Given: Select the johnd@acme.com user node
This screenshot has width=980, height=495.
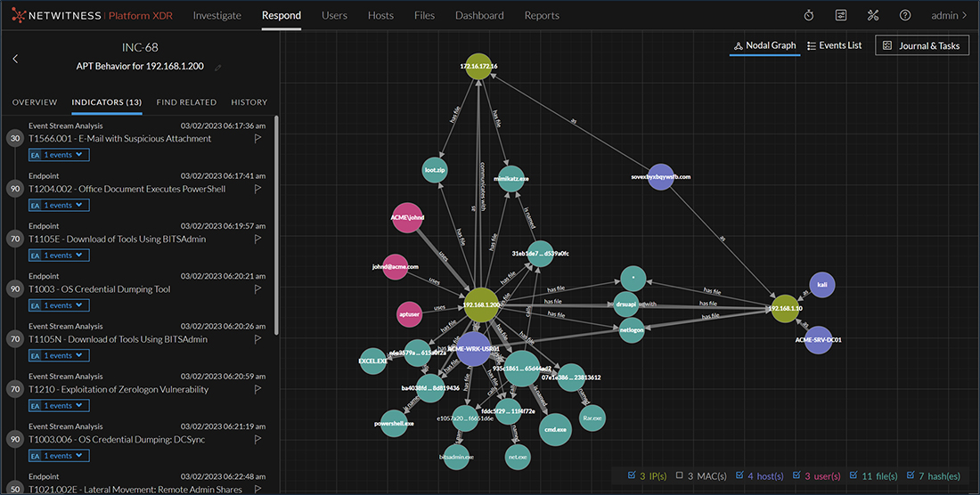Looking at the screenshot, I should pyautogui.click(x=395, y=266).
